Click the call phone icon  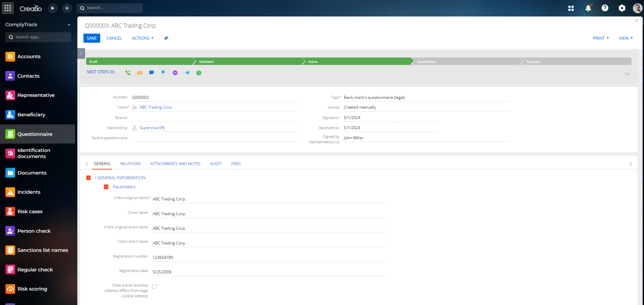coord(128,73)
